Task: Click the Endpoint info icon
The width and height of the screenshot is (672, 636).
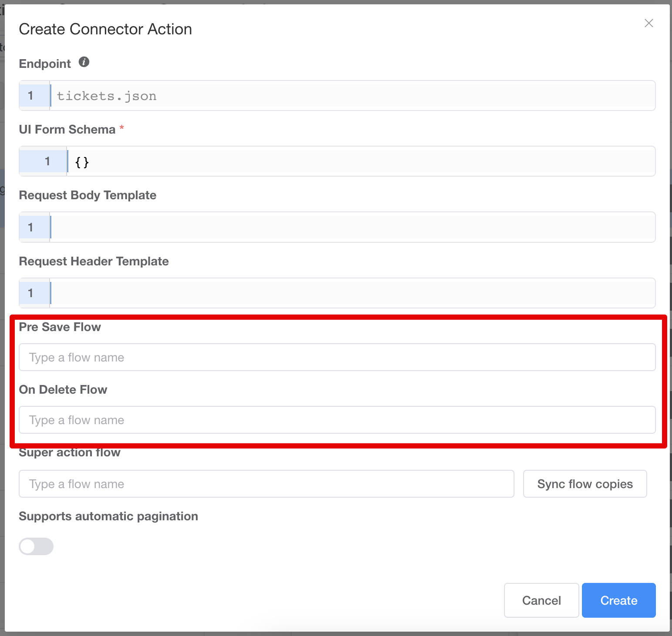Action: 84,62
